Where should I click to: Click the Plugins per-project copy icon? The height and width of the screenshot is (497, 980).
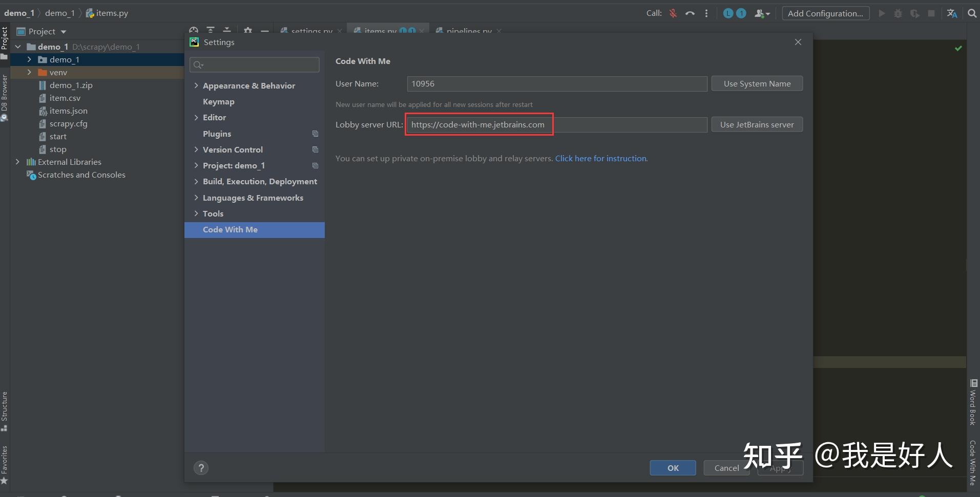pos(316,134)
